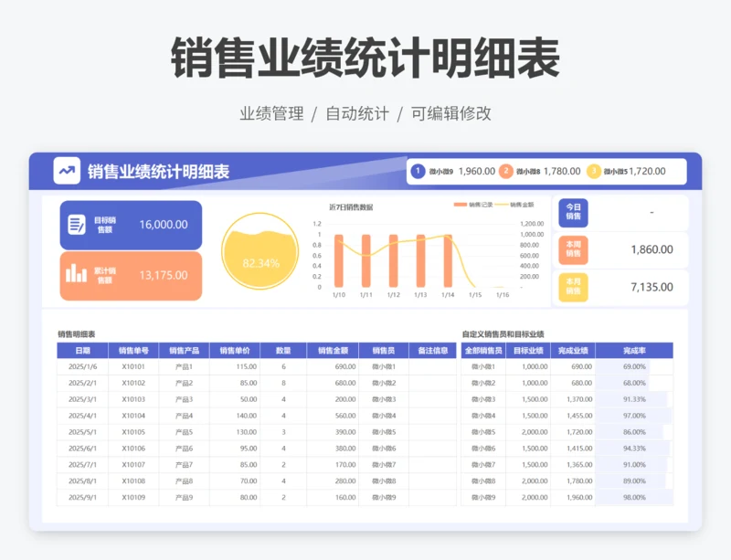The width and height of the screenshot is (731, 560).
Task: Select the order number cell X10102
Action: 133,384
